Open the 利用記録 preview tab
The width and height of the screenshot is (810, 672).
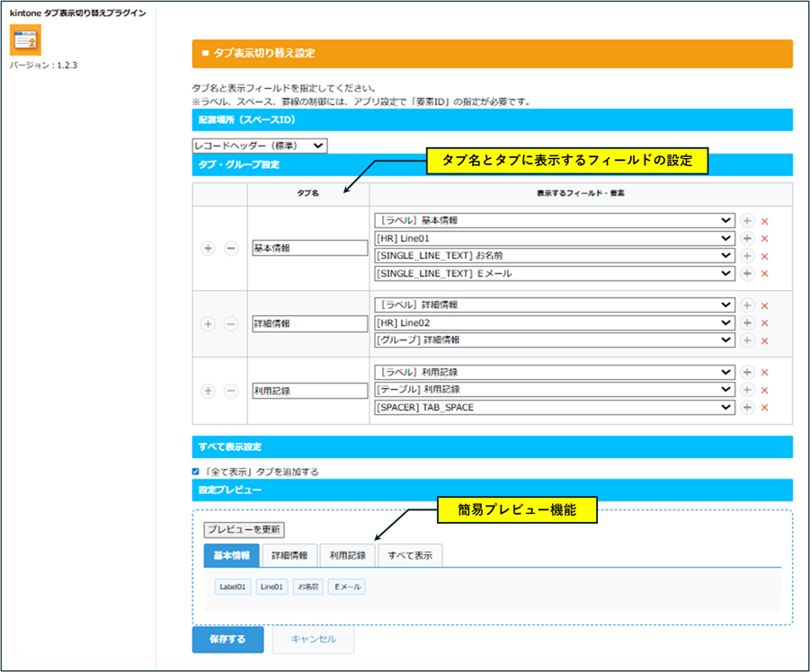(348, 555)
